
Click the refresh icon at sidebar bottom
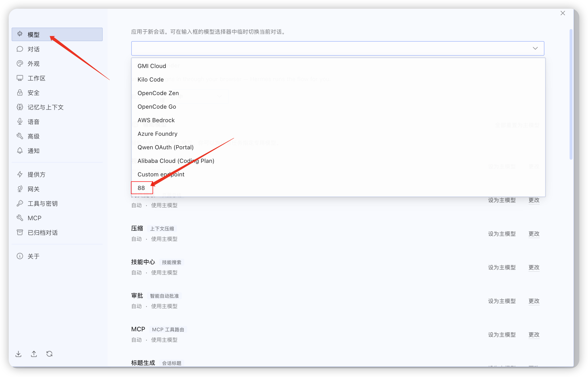(x=49, y=354)
